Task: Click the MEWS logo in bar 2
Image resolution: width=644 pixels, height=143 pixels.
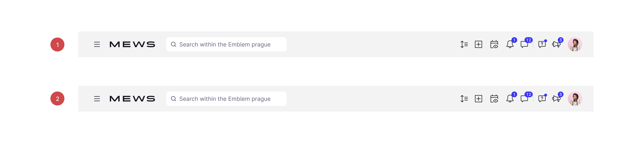Action: point(132,99)
